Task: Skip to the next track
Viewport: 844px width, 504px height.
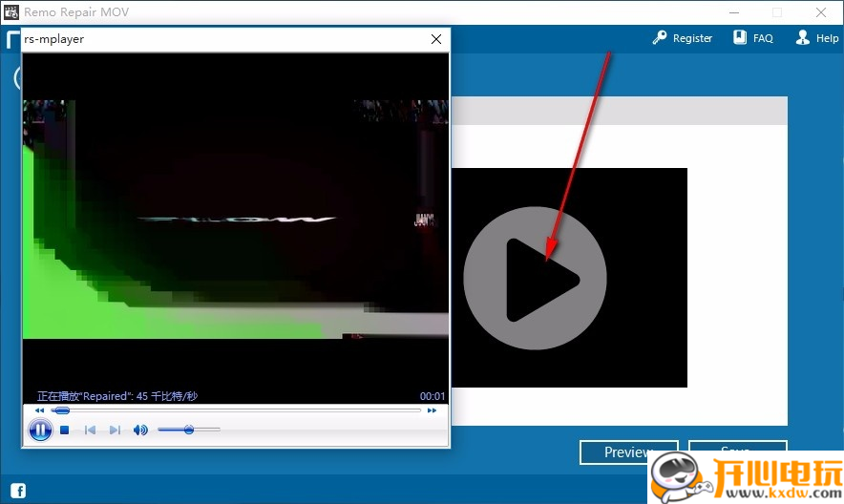Action: pos(115,430)
